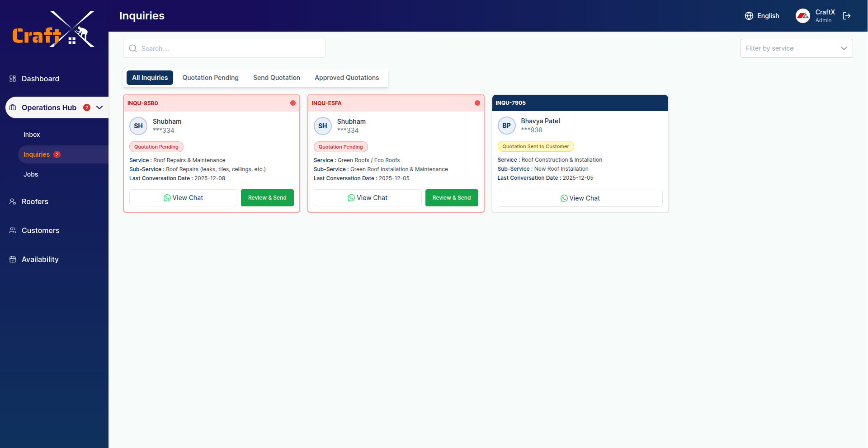The height and width of the screenshot is (448, 868).
Task: Collapse the Operations Hub menu
Action: tap(99, 107)
